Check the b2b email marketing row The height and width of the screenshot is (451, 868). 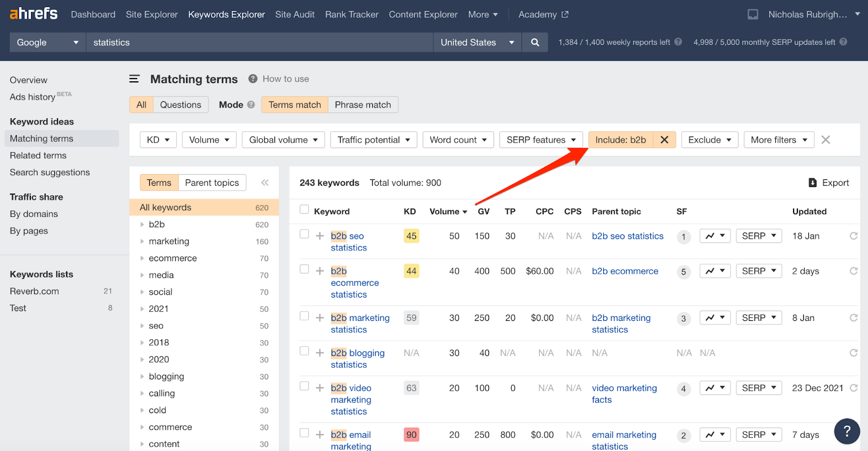(304, 433)
